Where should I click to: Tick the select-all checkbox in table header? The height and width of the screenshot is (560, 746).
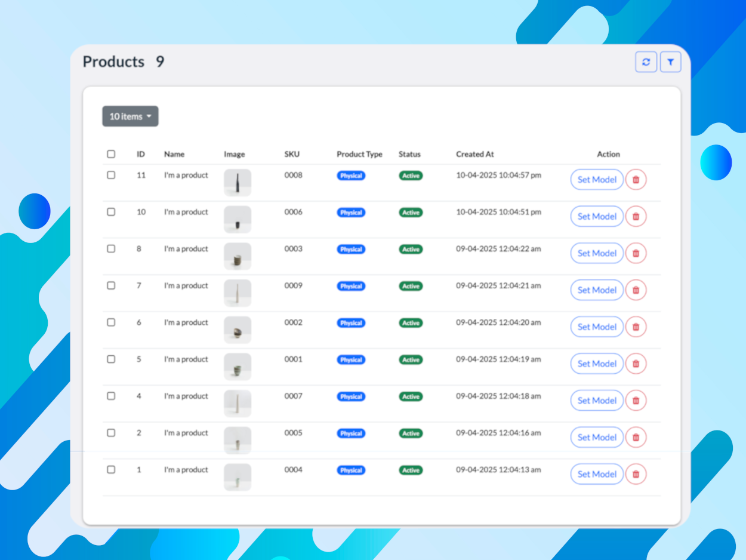click(x=111, y=154)
